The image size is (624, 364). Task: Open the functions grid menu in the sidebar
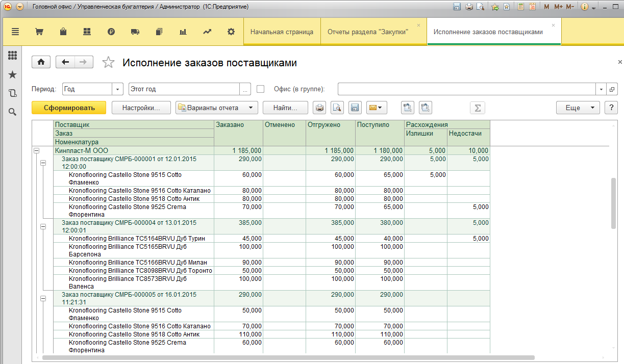coord(13,56)
